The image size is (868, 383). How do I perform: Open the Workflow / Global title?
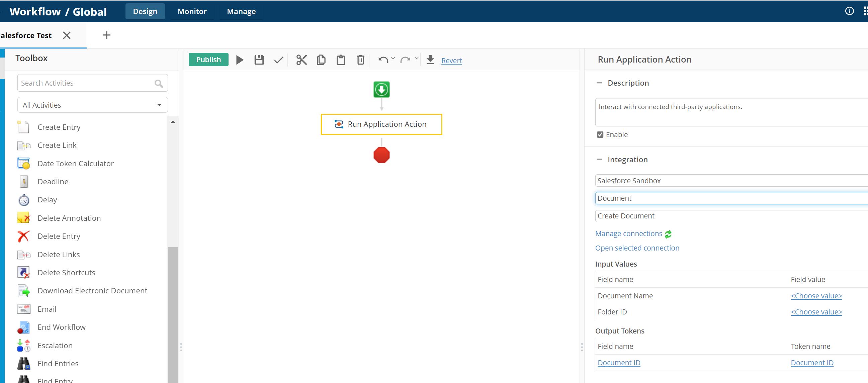(58, 11)
